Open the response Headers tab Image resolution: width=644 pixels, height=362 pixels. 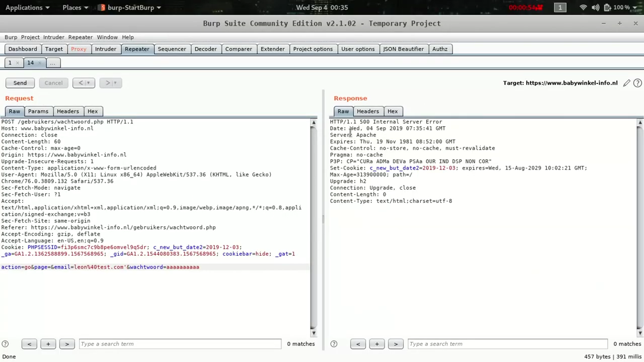tap(367, 111)
